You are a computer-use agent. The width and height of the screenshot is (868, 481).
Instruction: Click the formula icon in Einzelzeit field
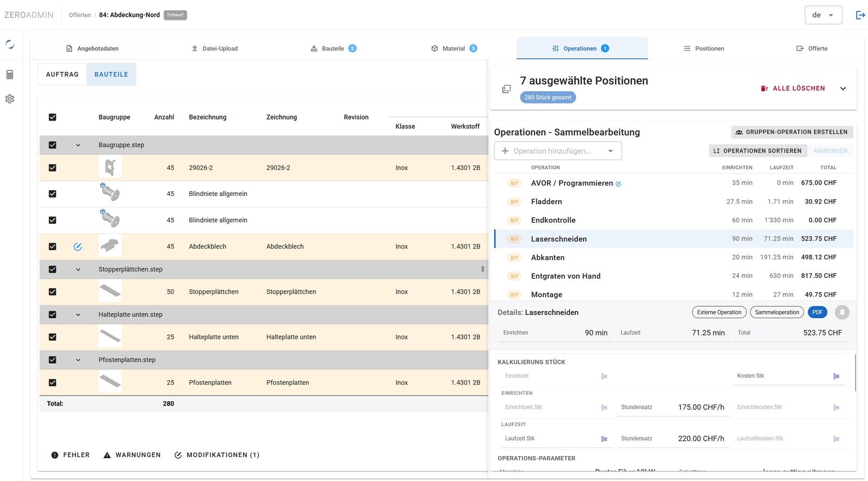pos(604,376)
